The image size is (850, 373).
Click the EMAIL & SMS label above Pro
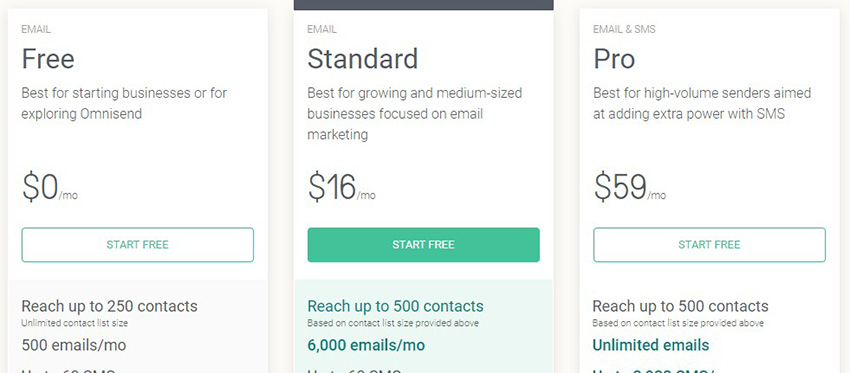point(624,29)
